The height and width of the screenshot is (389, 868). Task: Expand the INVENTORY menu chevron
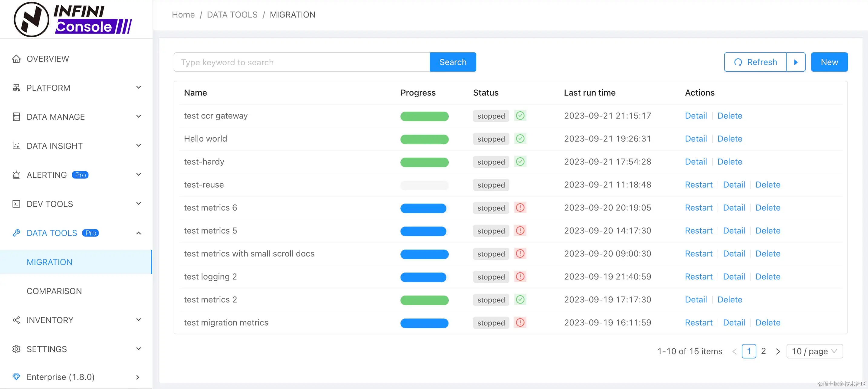[x=139, y=320]
